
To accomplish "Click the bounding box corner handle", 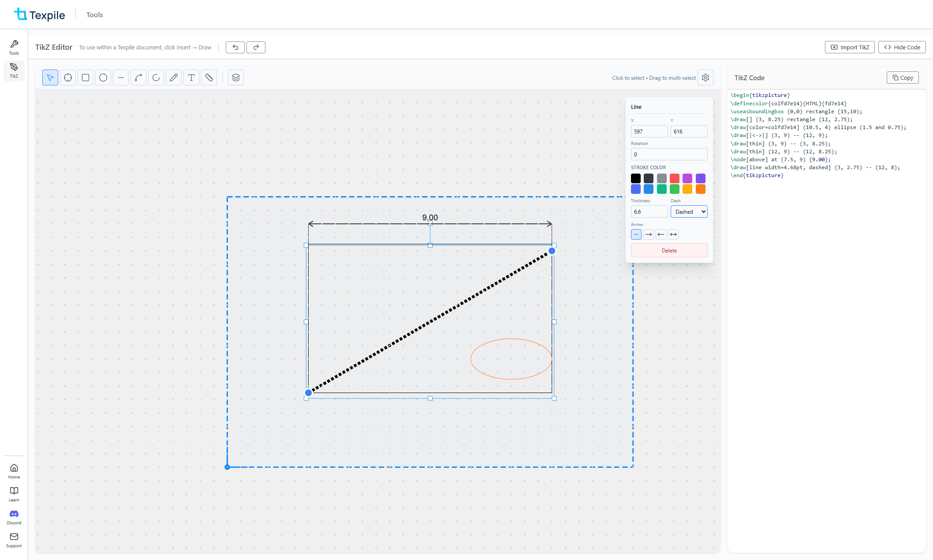I will [x=227, y=467].
